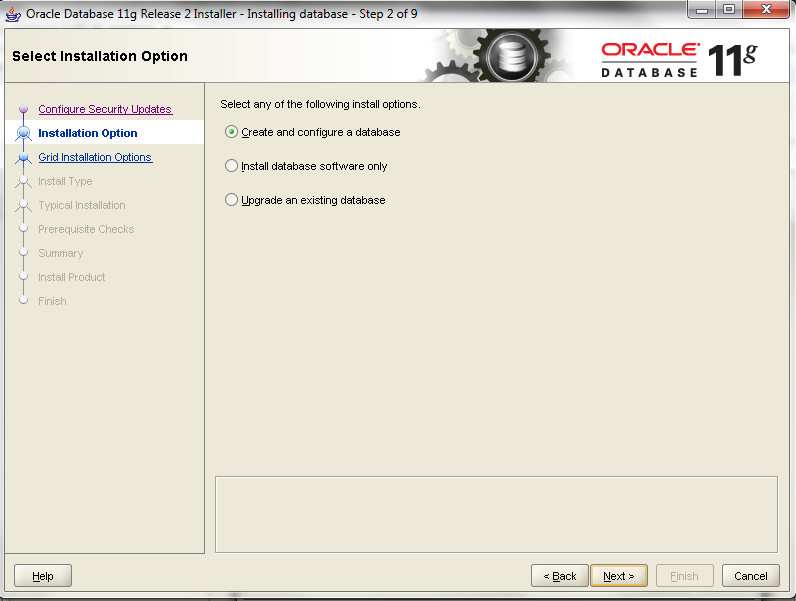Click the Install Product step label
Viewport: 796px width, 601px height.
click(x=72, y=277)
